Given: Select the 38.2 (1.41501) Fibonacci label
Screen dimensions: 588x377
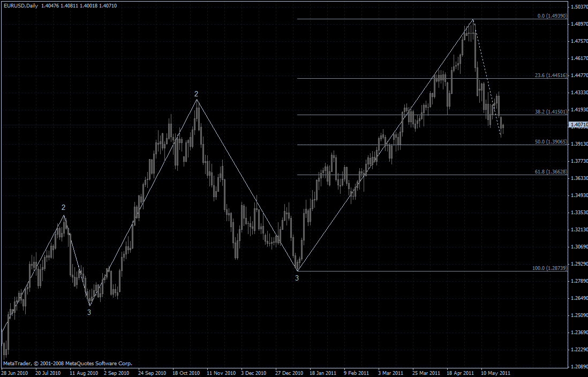Looking at the screenshot, I should pyautogui.click(x=551, y=112).
